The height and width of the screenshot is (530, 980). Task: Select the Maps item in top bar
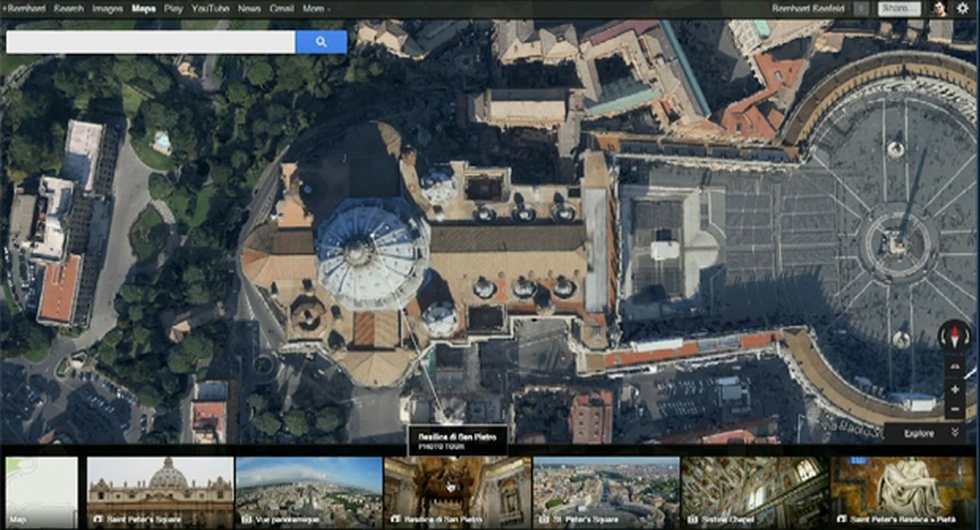143,9
